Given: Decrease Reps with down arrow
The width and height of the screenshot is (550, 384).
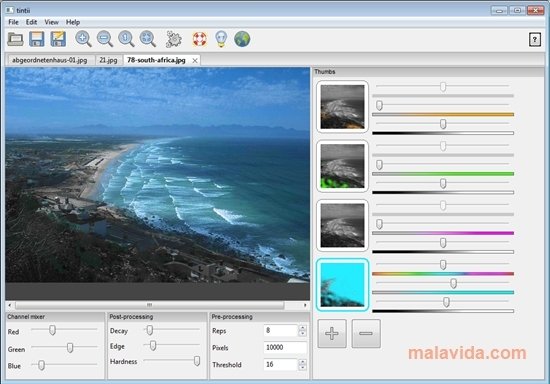Looking at the screenshot, I should click(302, 334).
